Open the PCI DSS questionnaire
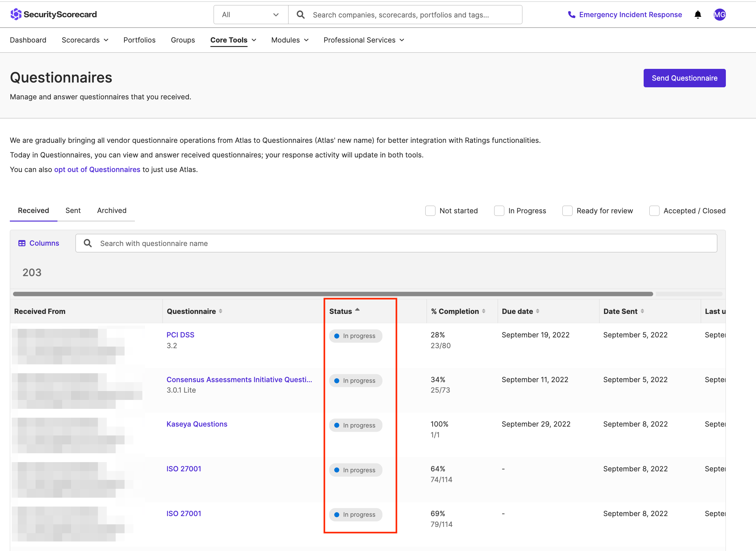 [180, 335]
